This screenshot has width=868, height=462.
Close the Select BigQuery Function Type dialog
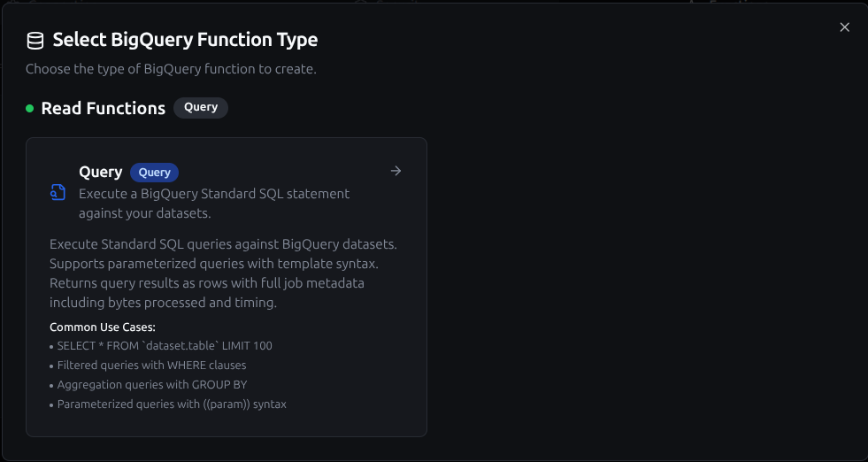click(x=844, y=27)
